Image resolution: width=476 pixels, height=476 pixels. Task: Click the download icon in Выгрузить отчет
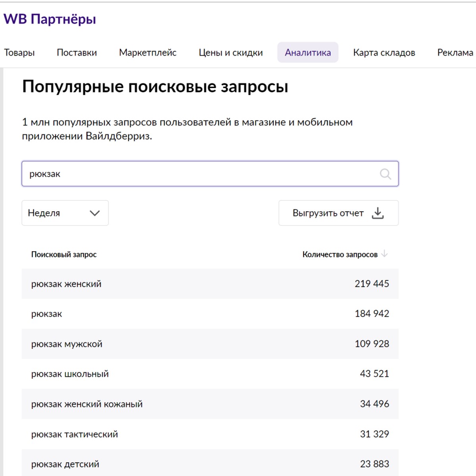pos(378,213)
